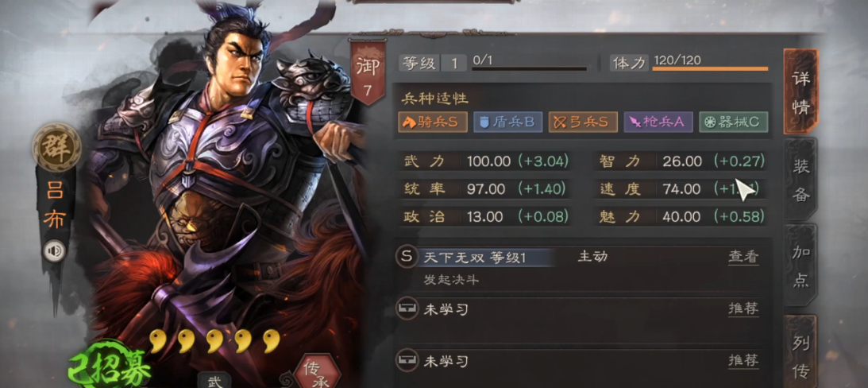The height and width of the screenshot is (388, 868).
Task: Click the 体力 stamina bar
Action: click(x=710, y=68)
